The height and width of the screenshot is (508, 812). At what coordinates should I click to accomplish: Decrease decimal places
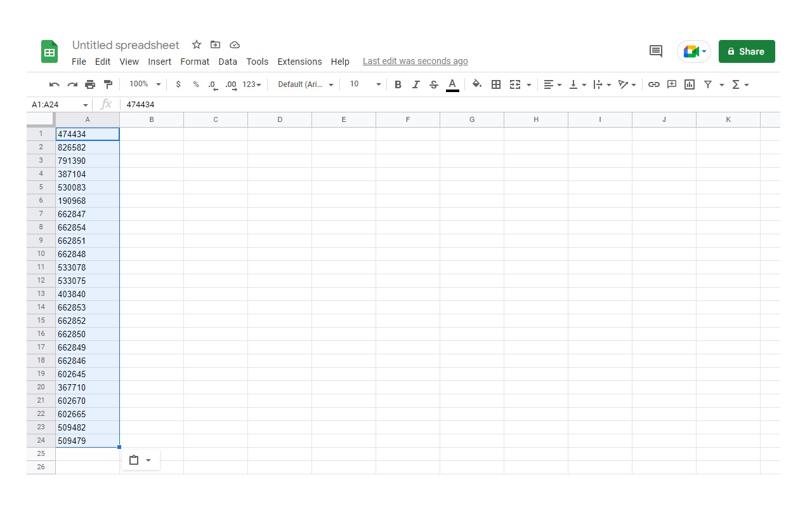click(x=213, y=84)
